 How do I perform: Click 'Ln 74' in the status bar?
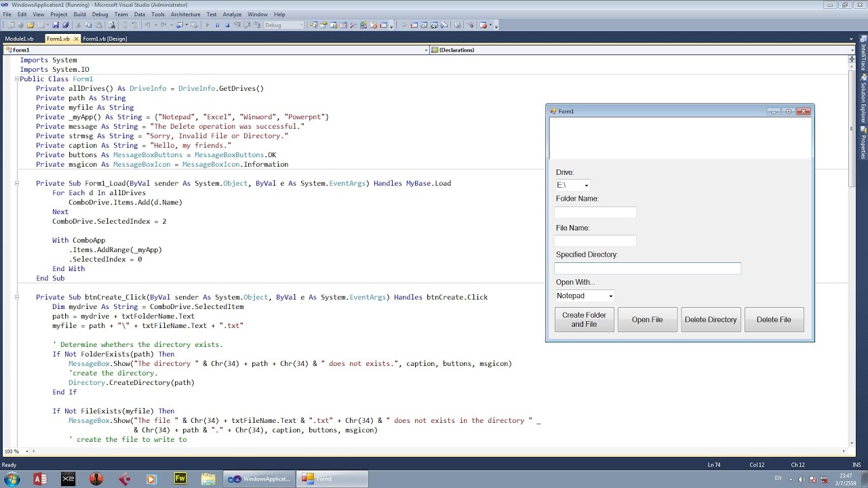714,465
